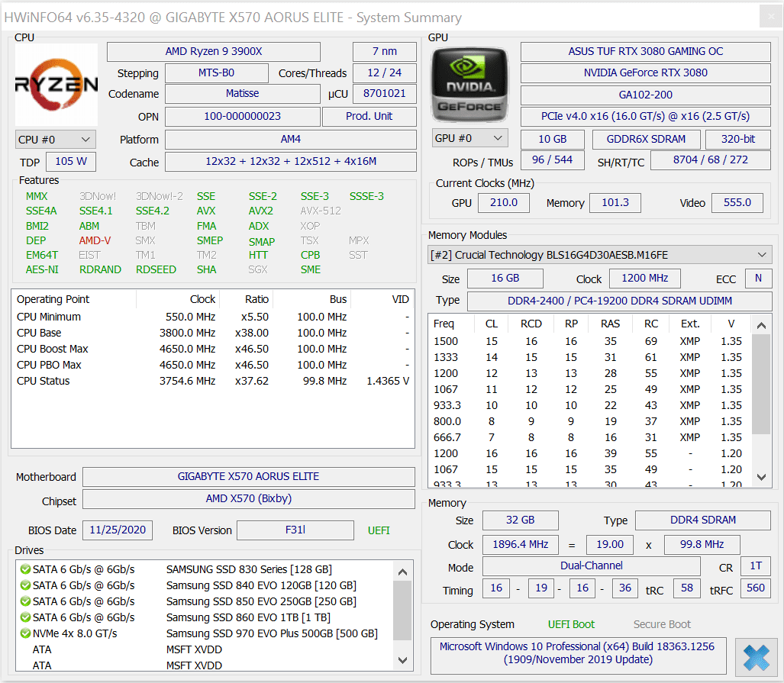This screenshot has height=683, width=784.
Task: Click the GIGABYTE X570 AORUS ELITE motherboard field
Action: (x=249, y=476)
